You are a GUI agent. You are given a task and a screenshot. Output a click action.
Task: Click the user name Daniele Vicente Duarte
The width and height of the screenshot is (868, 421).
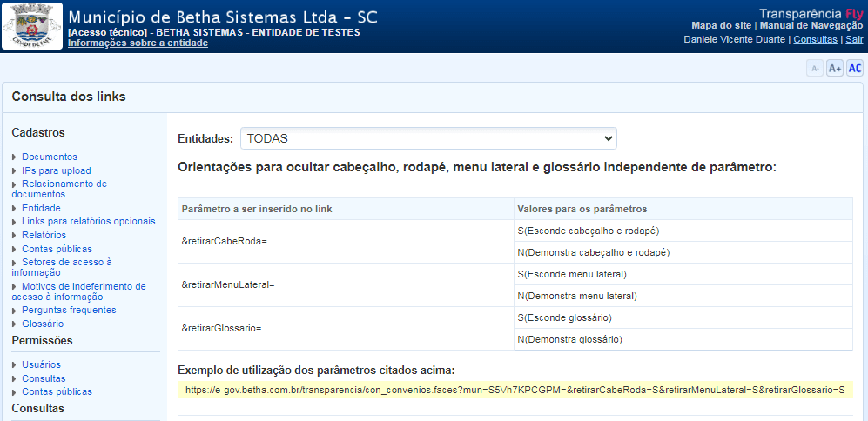(x=735, y=39)
